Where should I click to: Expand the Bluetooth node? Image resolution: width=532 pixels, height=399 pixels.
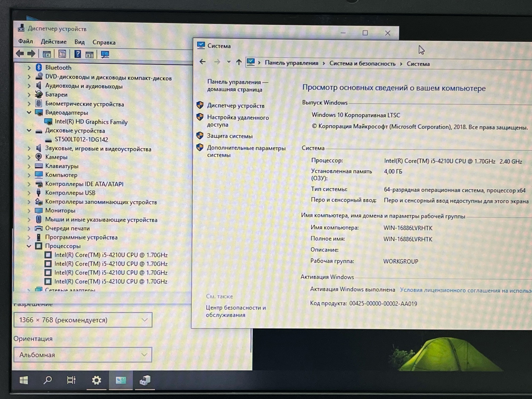[29, 68]
